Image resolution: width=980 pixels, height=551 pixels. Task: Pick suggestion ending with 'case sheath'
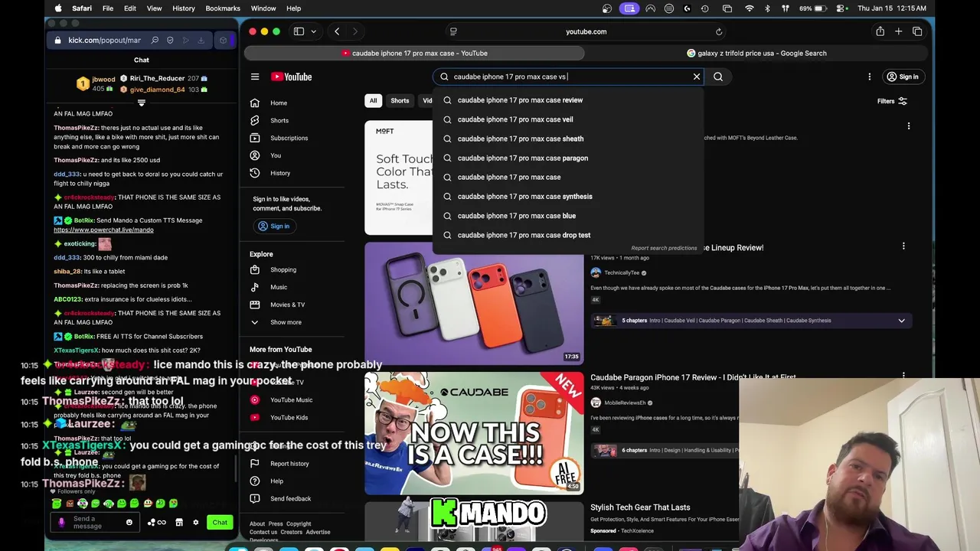pyautogui.click(x=567, y=139)
